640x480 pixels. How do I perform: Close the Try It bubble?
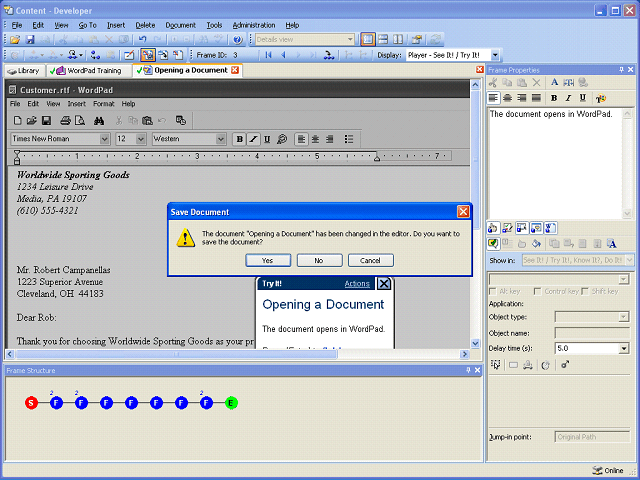pos(383,284)
